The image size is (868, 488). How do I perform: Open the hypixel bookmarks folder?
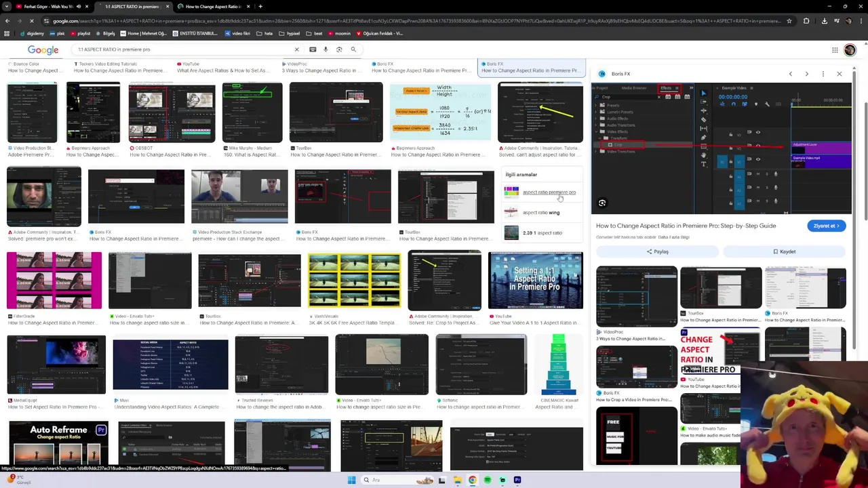pos(290,33)
